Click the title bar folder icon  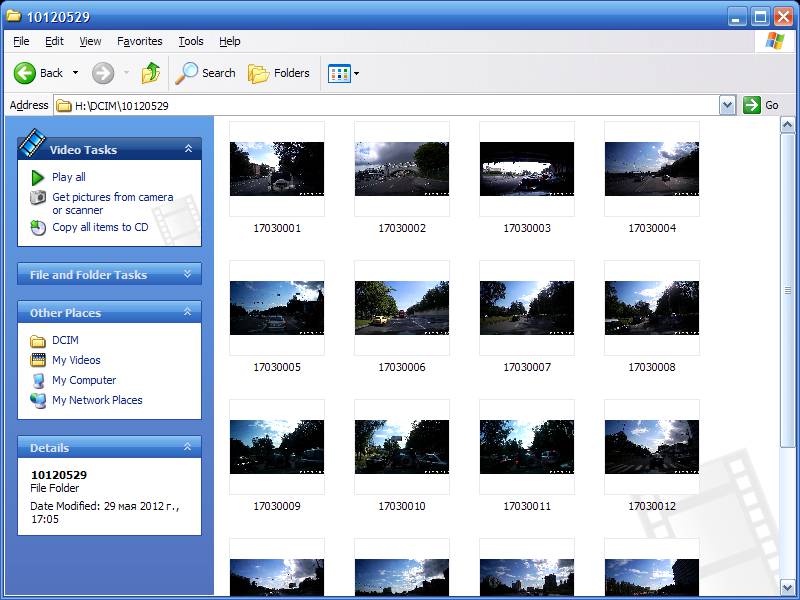point(13,16)
